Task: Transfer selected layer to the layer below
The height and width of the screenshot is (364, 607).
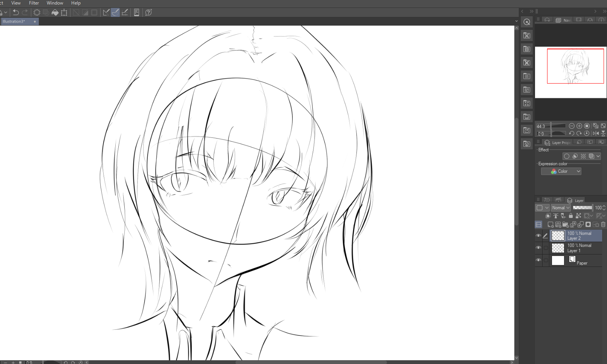Action: pyautogui.click(x=573, y=224)
